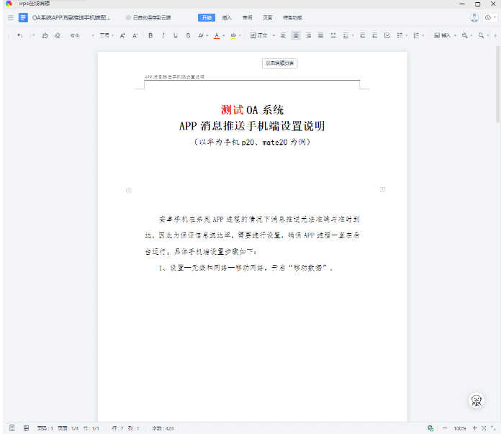This screenshot has height=434, width=504.
Task: Click the page indicator 页面: 1/4
Action: tap(68, 428)
